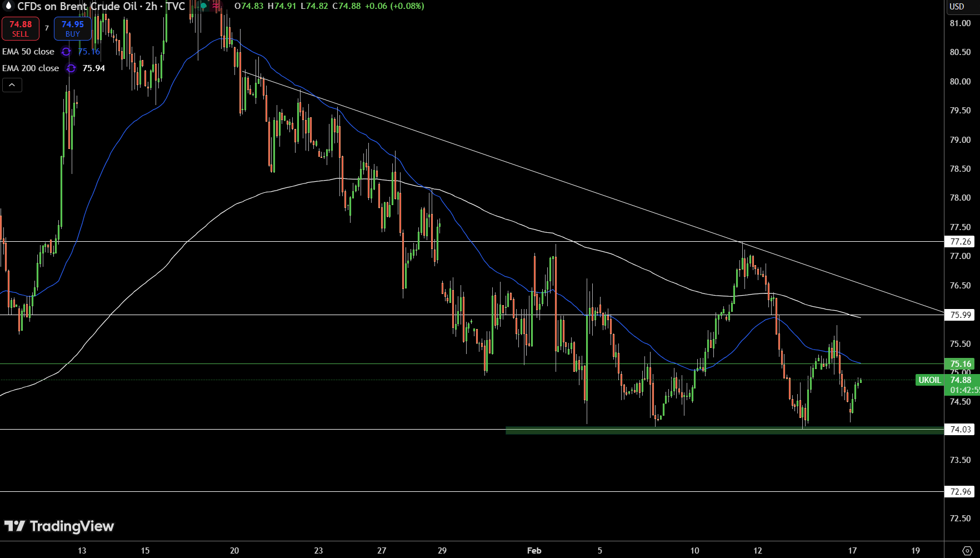Click the 81.00 price scale label
980x558 pixels.
960,23
